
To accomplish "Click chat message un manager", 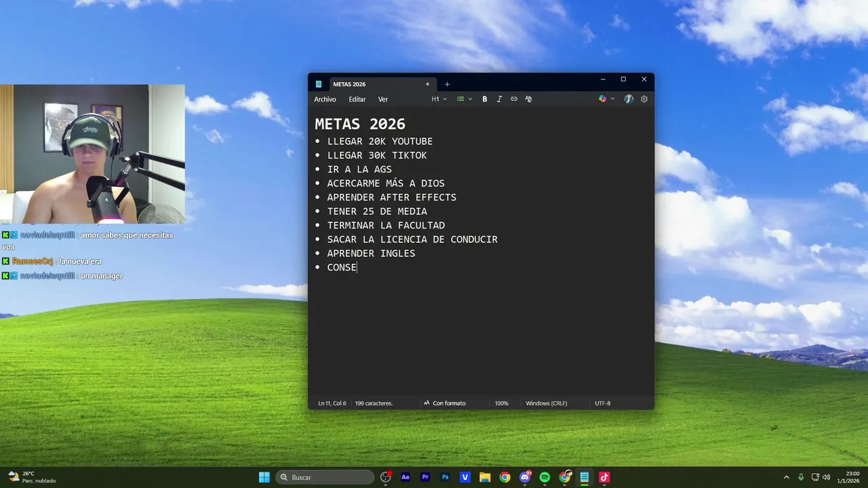I will click(102, 276).
